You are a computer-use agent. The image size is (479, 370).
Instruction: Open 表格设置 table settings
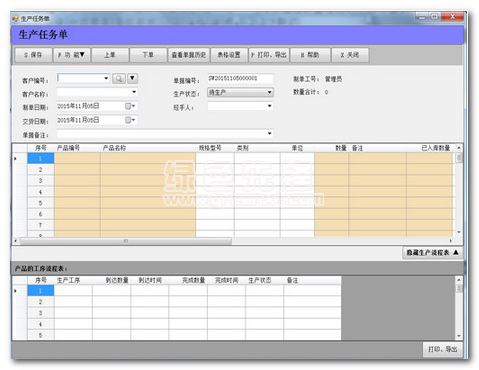[x=229, y=55]
